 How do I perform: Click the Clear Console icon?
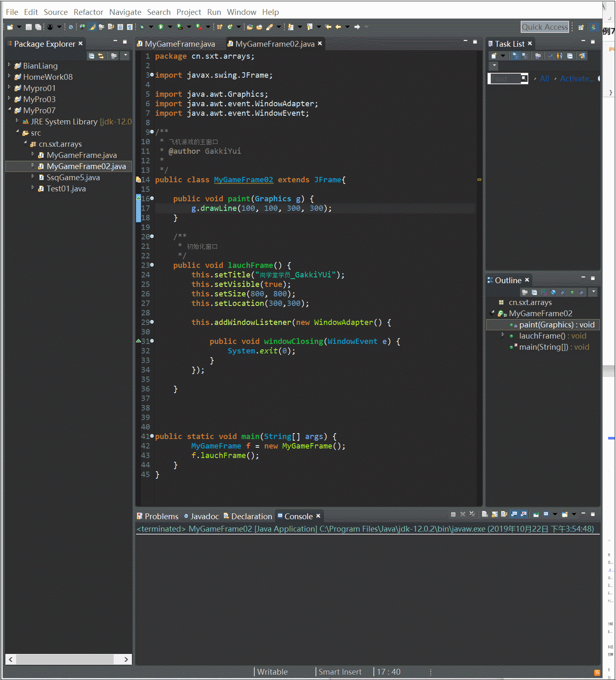click(485, 514)
